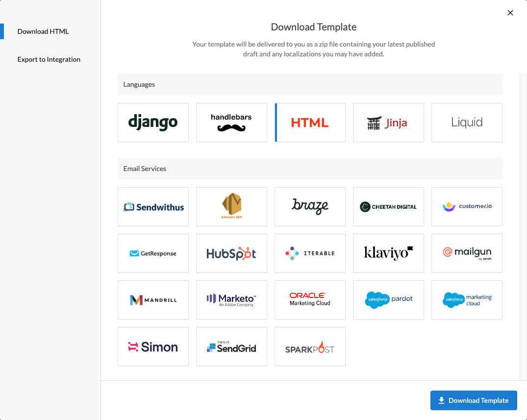Pick the Marketo email service
The image size is (527, 420).
click(x=231, y=300)
